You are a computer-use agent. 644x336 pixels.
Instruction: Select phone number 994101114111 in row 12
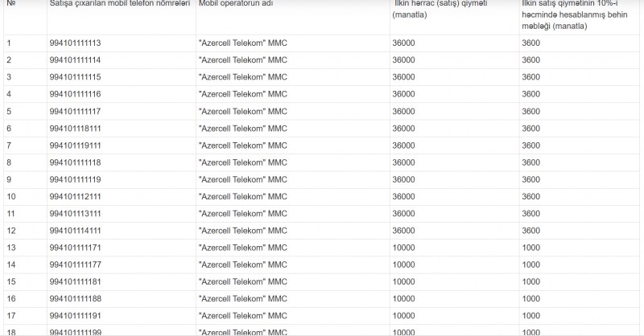click(75, 231)
